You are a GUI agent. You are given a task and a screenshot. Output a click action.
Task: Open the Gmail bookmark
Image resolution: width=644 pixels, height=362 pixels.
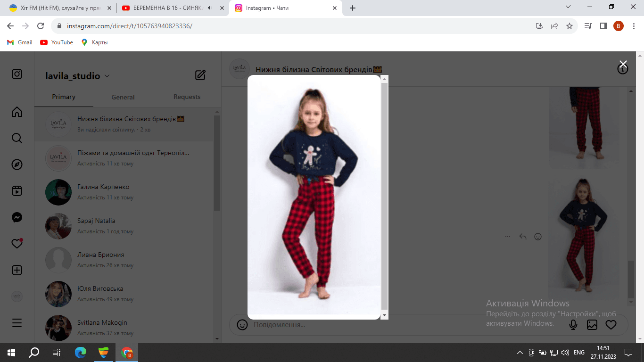click(20, 42)
